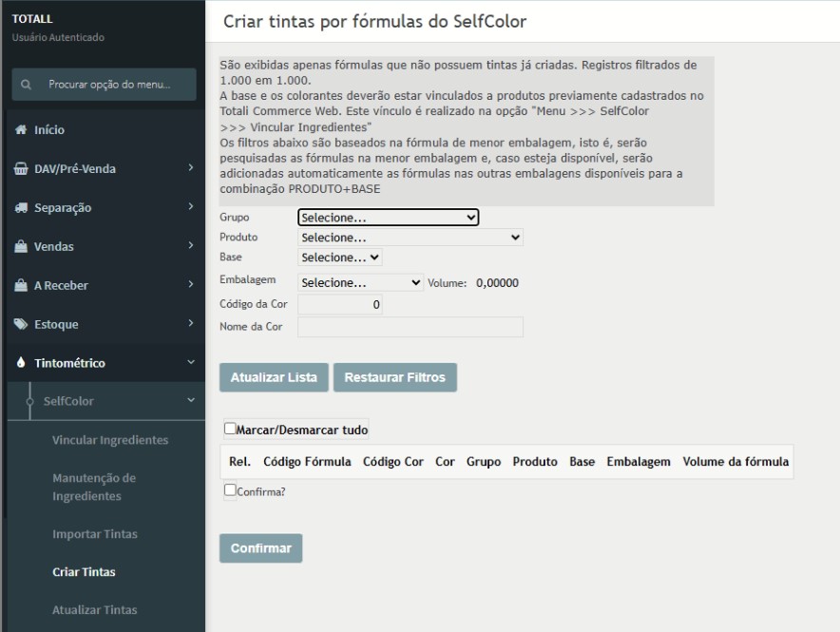Open the Base dropdown
Screen dimensions: 840x632
coord(340,258)
